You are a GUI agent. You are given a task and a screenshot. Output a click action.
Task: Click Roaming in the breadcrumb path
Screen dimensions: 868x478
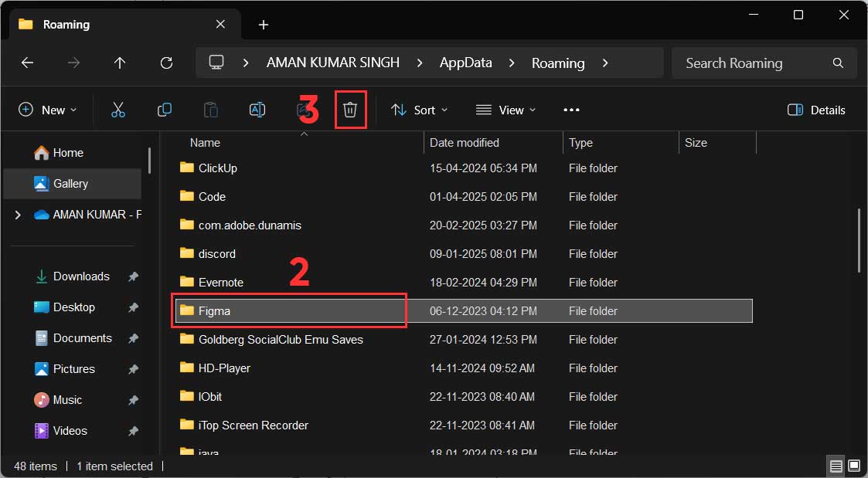point(558,63)
